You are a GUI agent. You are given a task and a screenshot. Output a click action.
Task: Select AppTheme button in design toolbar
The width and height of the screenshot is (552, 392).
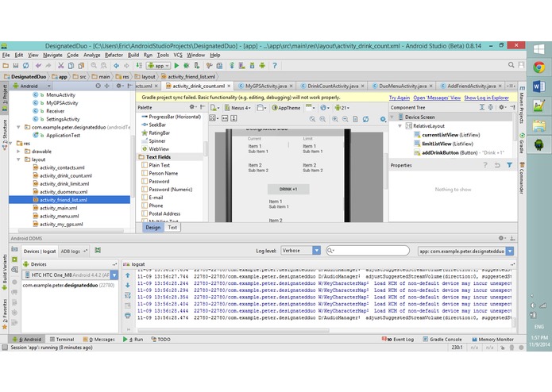(x=286, y=108)
